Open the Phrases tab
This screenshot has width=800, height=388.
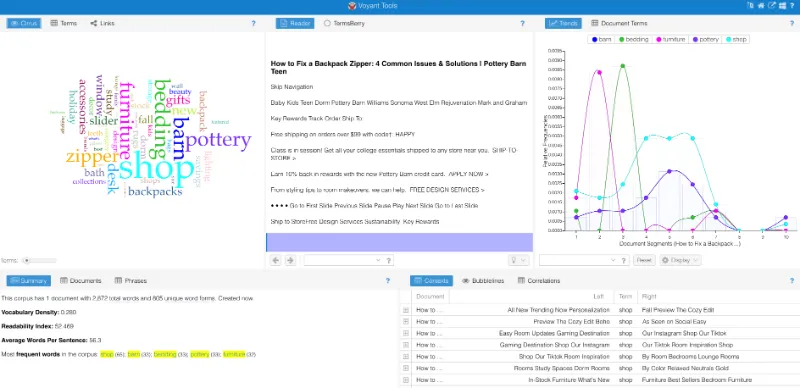tap(131, 280)
